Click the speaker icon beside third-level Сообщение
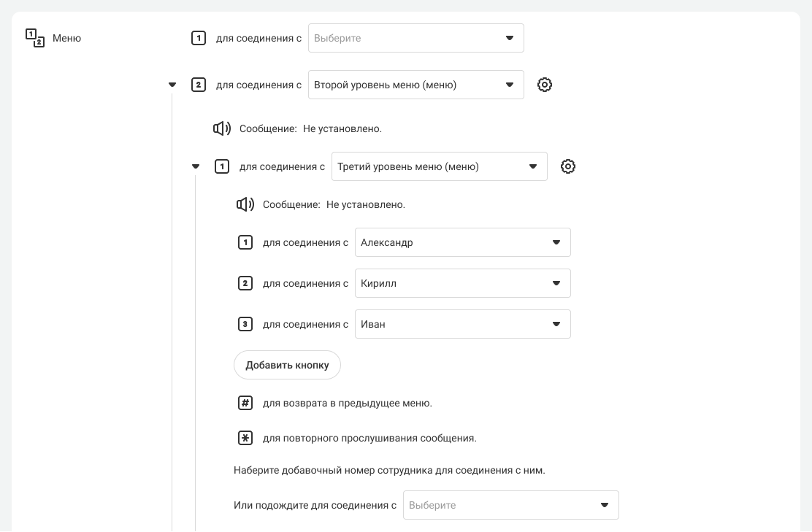The height and width of the screenshot is (532, 812). pos(245,204)
